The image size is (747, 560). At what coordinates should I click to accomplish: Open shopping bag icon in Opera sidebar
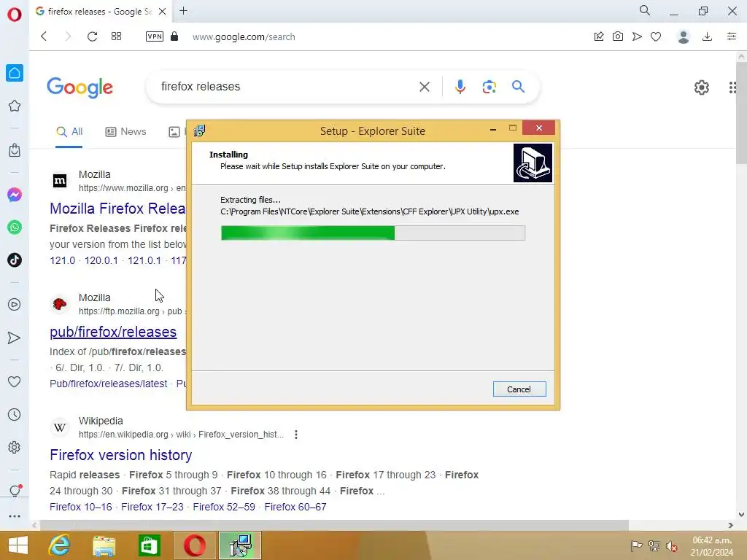tap(15, 150)
